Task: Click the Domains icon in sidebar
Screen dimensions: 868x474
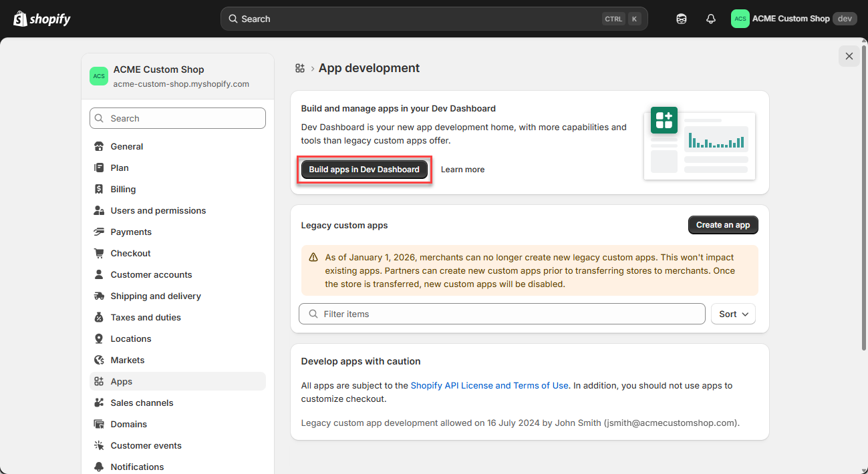Action: click(x=99, y=424)
